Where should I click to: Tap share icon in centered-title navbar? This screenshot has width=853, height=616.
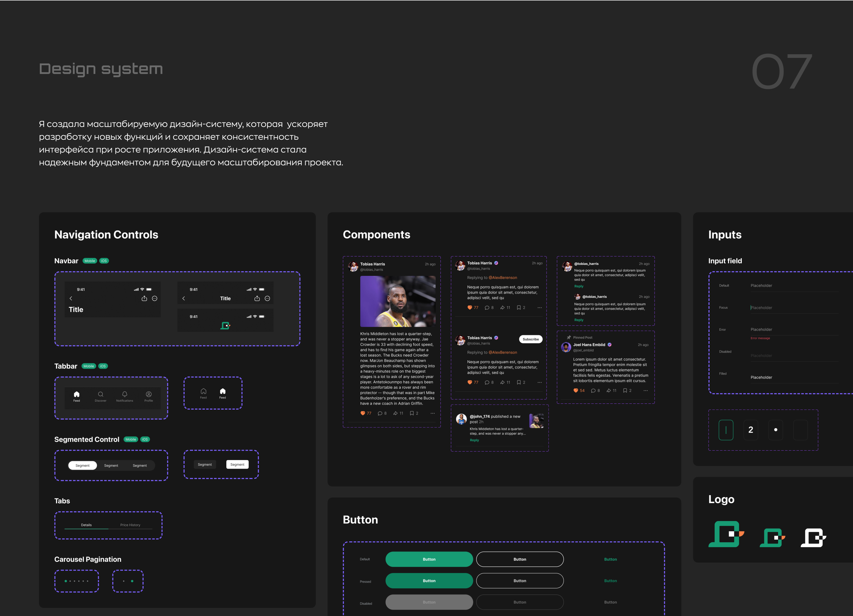coord(257,298)
